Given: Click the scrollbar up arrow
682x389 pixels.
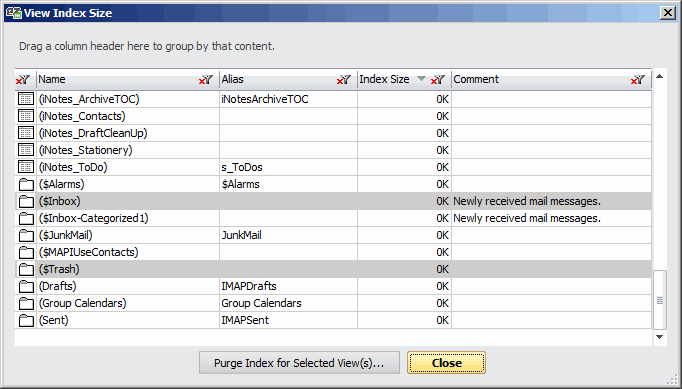Looking at the screenshot, I should pyautogui.click(x=659, y=77).
